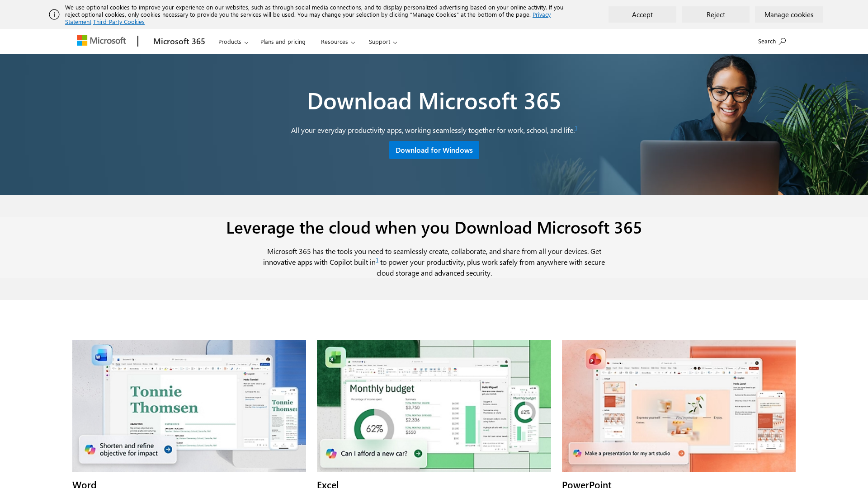This screenshot has height=488, width=868.
Task: Open Manage cookies settings
Action: pyautogui.click(x=789, y=14)
